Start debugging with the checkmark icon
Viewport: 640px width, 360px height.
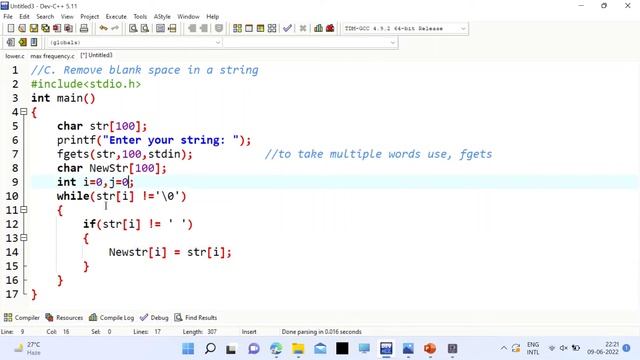click(287, 28)
